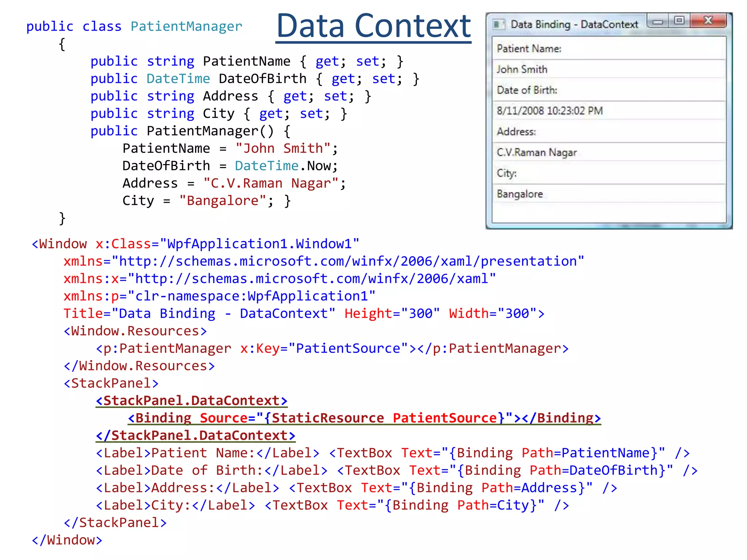
Task: Click the underlined </StackPanel.DataContext> closing tag
Action: click(x=196, y=435)
